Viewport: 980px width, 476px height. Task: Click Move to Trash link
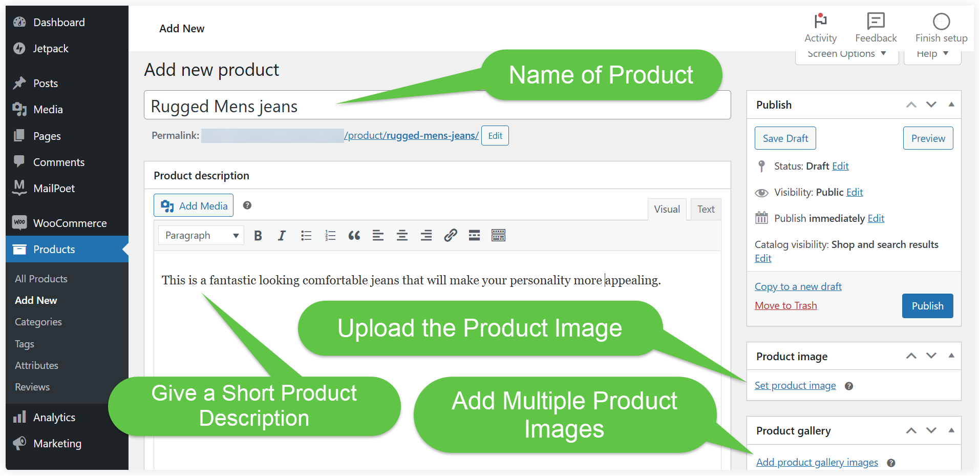coord(786,305)
